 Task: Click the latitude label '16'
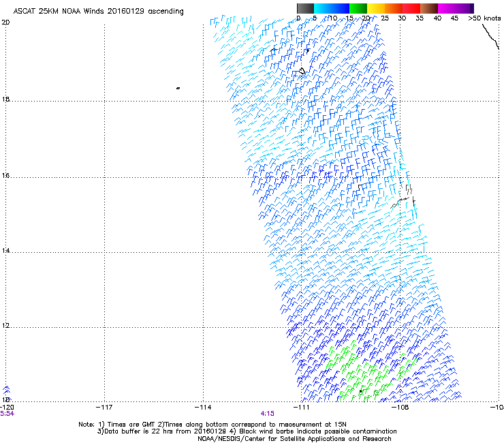(x=5, y=175)
